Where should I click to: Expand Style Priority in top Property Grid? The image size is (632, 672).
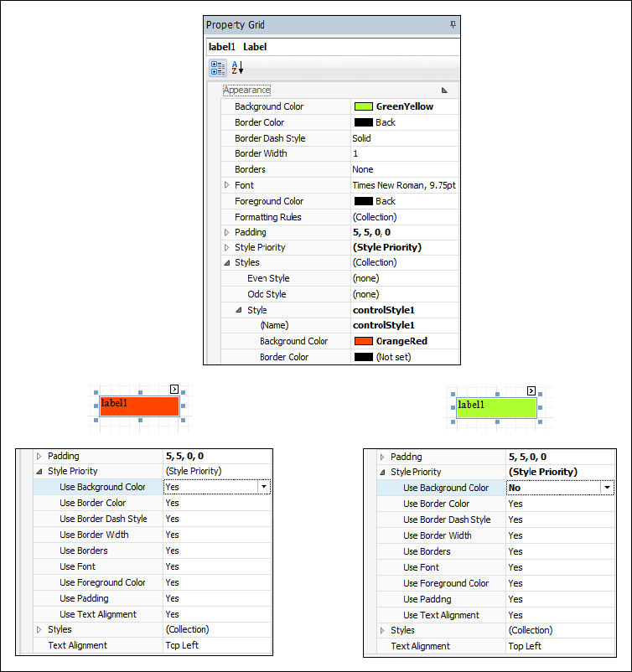pos(227,247)
